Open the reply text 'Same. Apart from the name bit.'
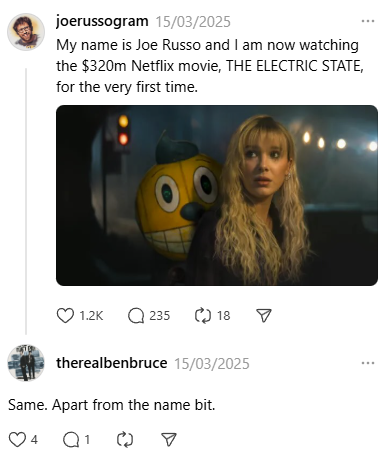This screenshot has width=383, height=456. (112, 405)
